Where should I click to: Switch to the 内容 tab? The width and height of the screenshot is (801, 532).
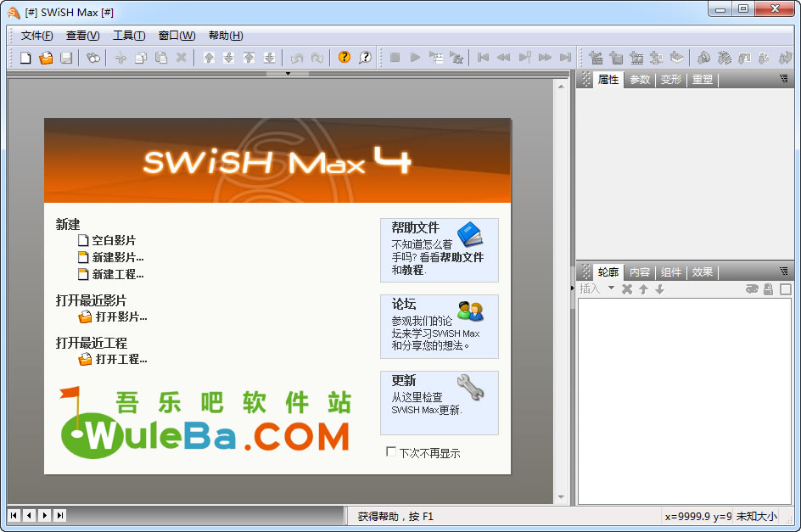640,272
